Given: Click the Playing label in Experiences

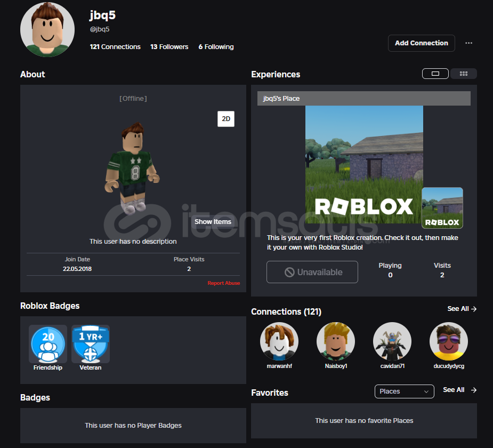Looking at the screenshot, I should tap(390, 266).
